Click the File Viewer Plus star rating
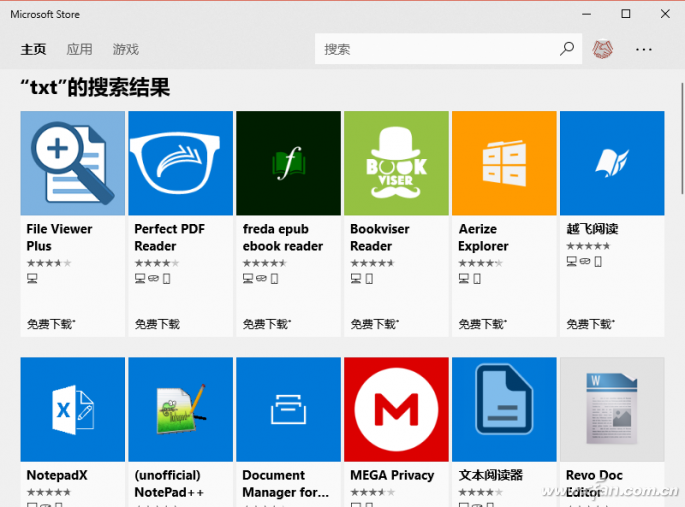 (49, 263)
